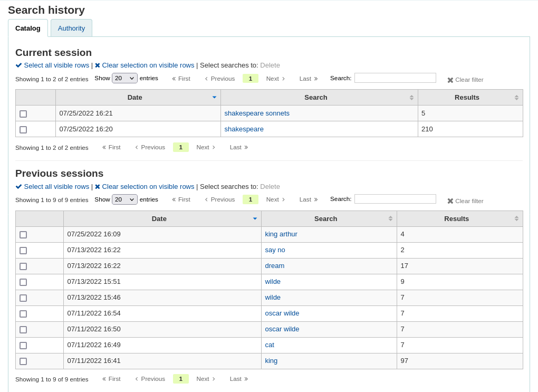The height and width of the screenshot is (392, 538).
Task: Open the Show entries dropdown in Current session
Action: 124,78
